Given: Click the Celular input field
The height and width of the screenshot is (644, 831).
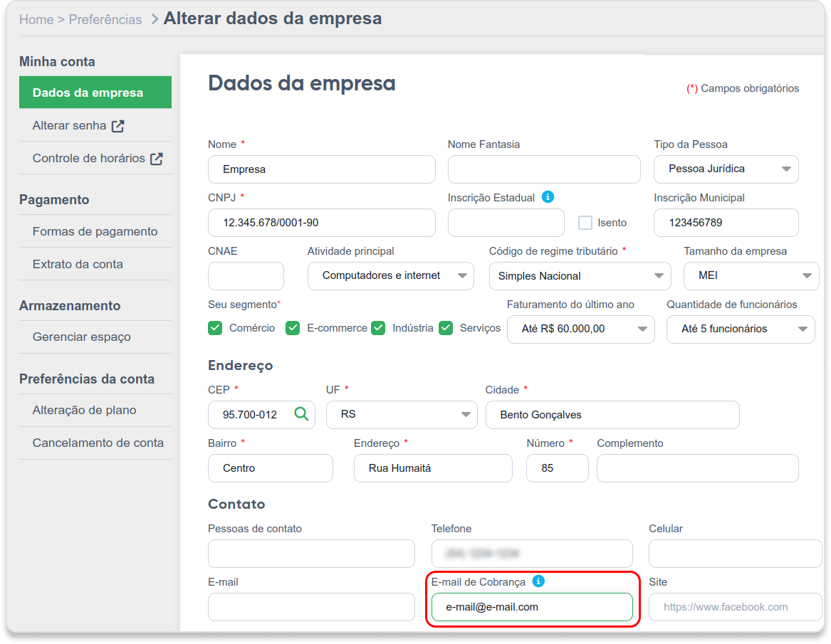Looking at the screenshot, I should [x=735, y=554].
